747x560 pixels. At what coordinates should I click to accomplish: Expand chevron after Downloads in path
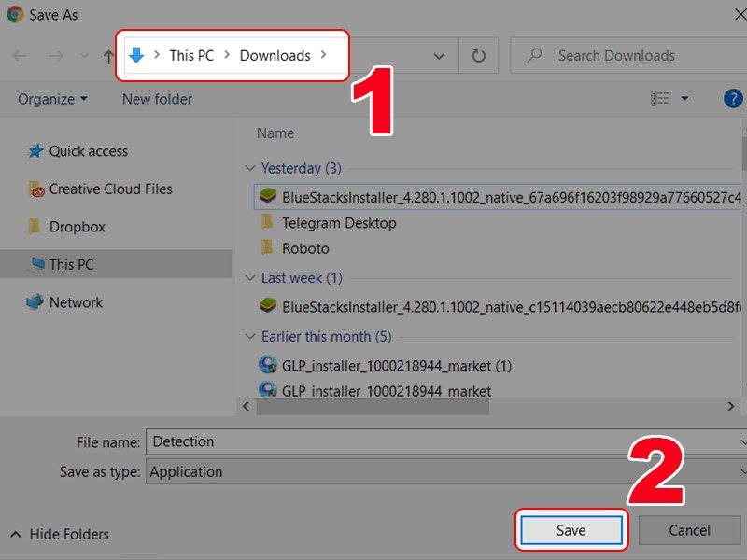(x=323, y=55)
